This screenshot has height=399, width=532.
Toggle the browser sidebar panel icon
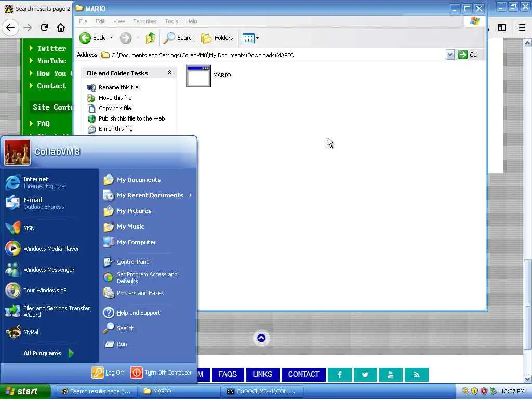coord(502,28)
